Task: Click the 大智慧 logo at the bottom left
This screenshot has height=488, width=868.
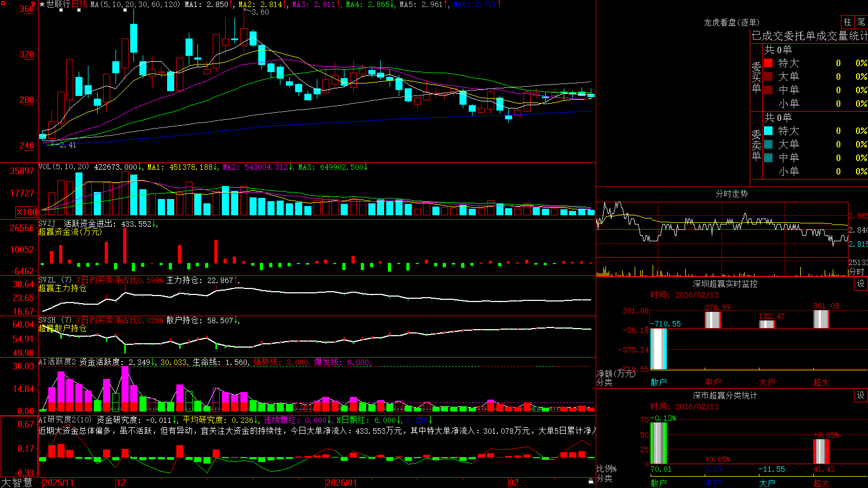Action: click(x=17, y=483)
